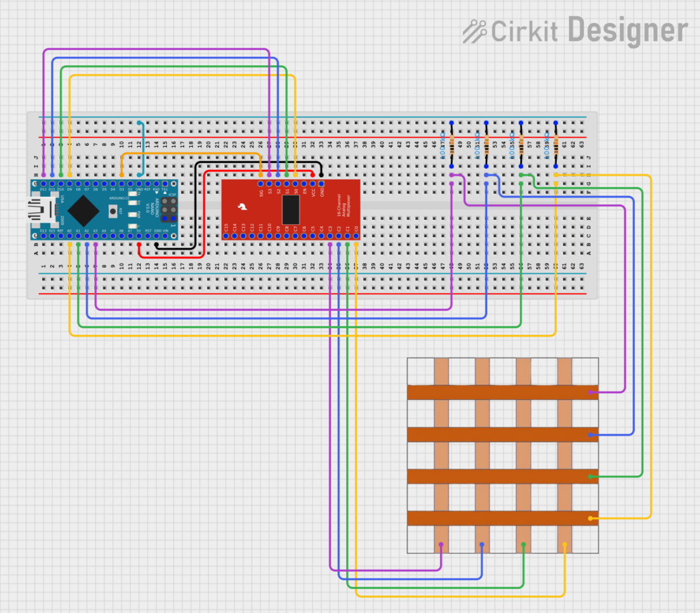Click the multiplexer's C0 pin
The image size is (700, 613).
point(356,236)
